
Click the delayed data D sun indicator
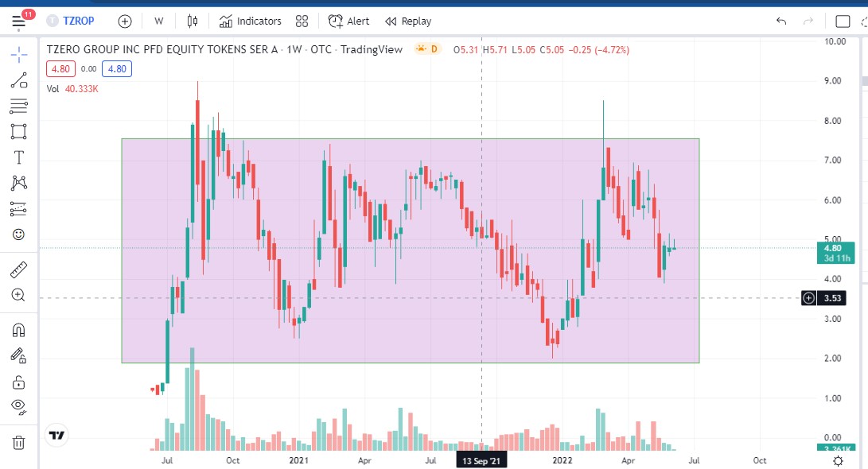pos(426,49)
